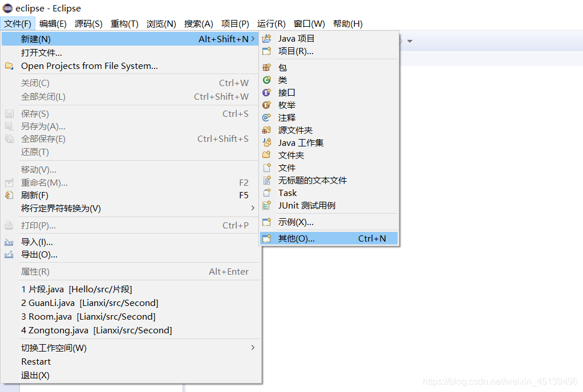The height and width of the screenshot is (392, 583).
Task: Choose 刷新(F) menu entry
Action: [129, 195]
